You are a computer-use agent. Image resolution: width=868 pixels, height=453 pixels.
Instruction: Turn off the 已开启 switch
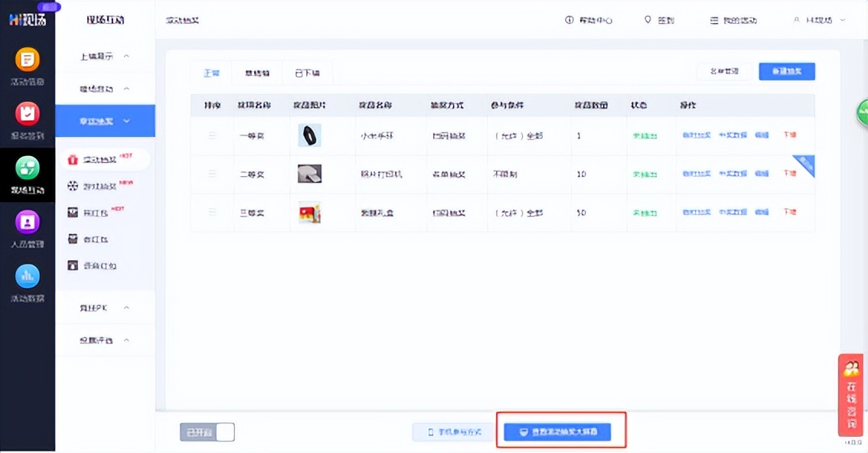pyautogui.click(x=207, y=432)
